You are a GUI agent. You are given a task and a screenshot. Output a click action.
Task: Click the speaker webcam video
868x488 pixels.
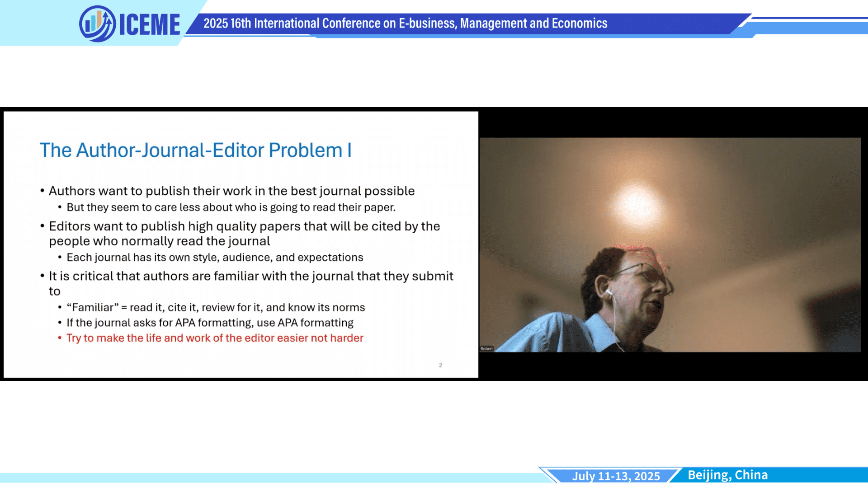click(670, 244)
